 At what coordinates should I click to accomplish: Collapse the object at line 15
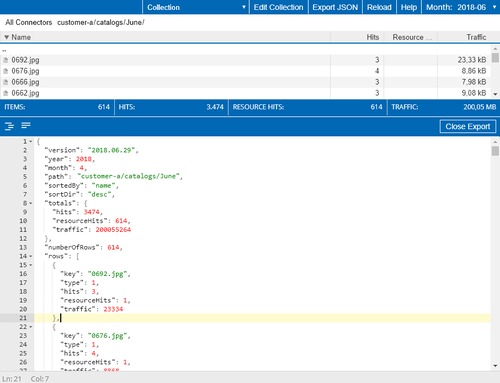click(31, 265)
